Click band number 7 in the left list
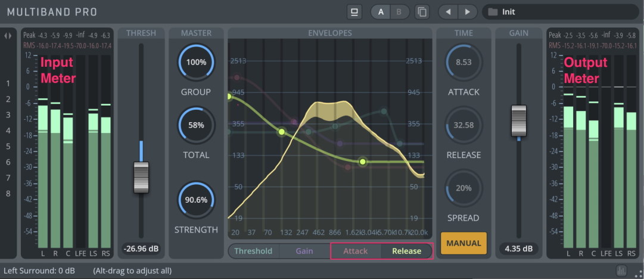 (8, 178)
